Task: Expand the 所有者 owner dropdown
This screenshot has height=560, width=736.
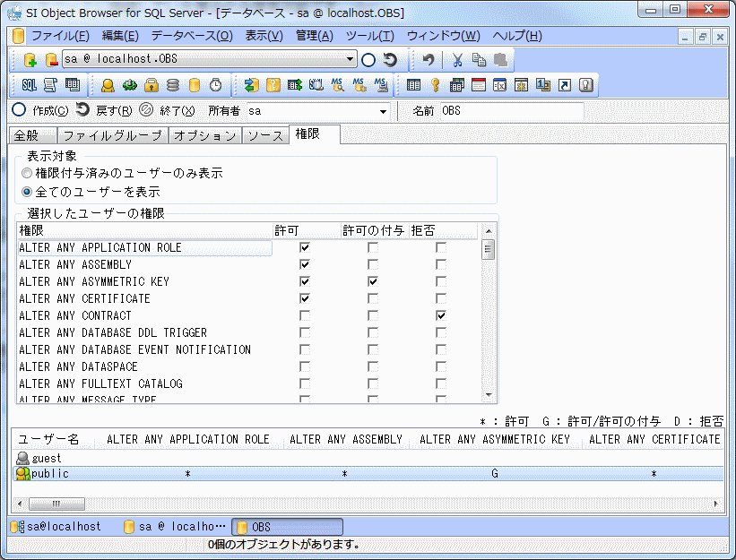Action: coord(383,111)
